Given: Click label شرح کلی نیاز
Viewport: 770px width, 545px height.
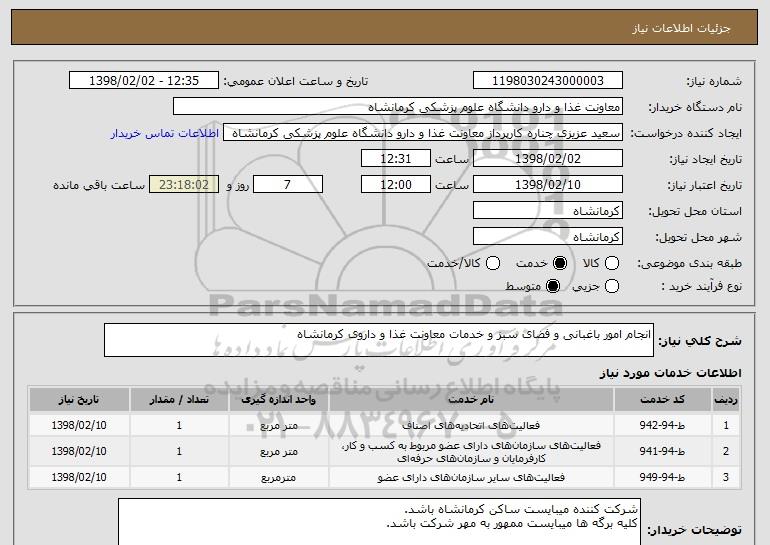Looking at the screenshot, I should 700,341.
